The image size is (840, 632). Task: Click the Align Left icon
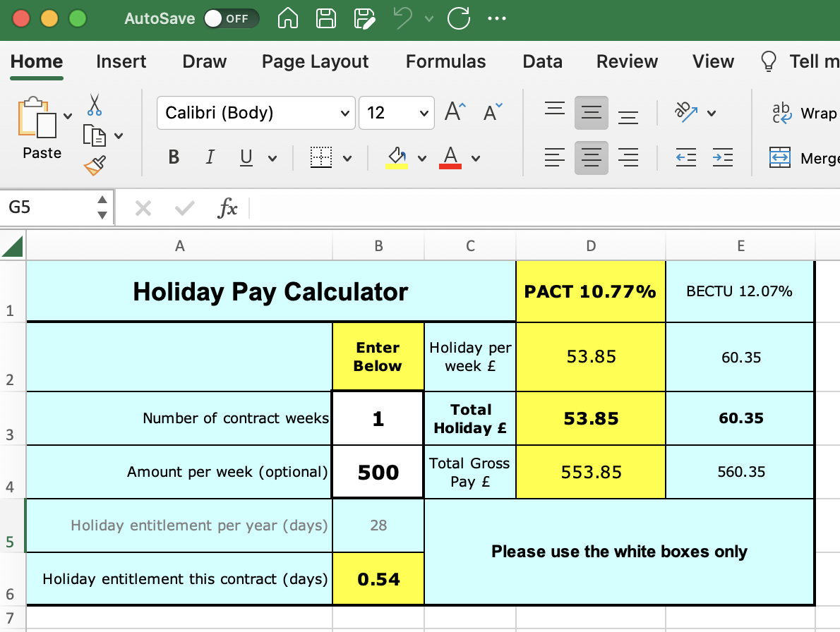pos(554,157)
